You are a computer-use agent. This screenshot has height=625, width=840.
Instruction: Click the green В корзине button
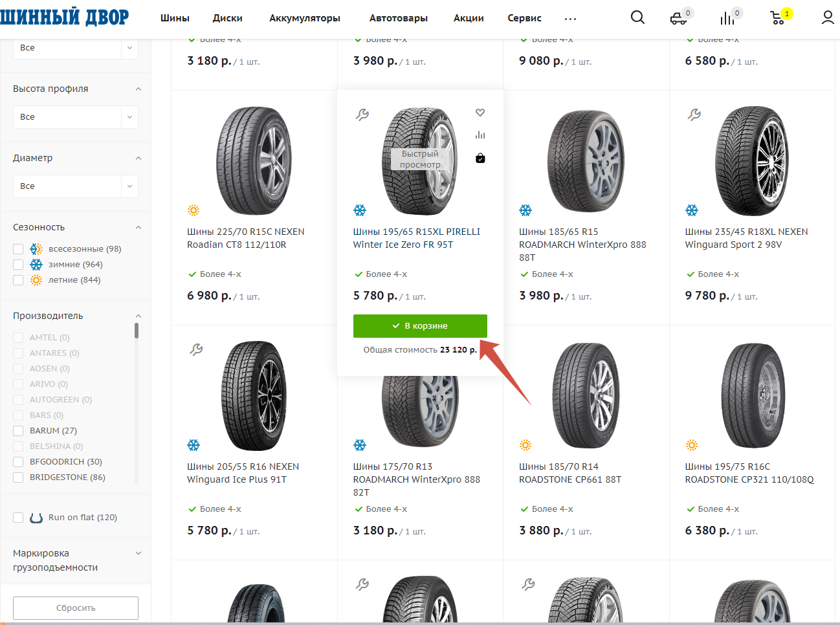[420, 326]
